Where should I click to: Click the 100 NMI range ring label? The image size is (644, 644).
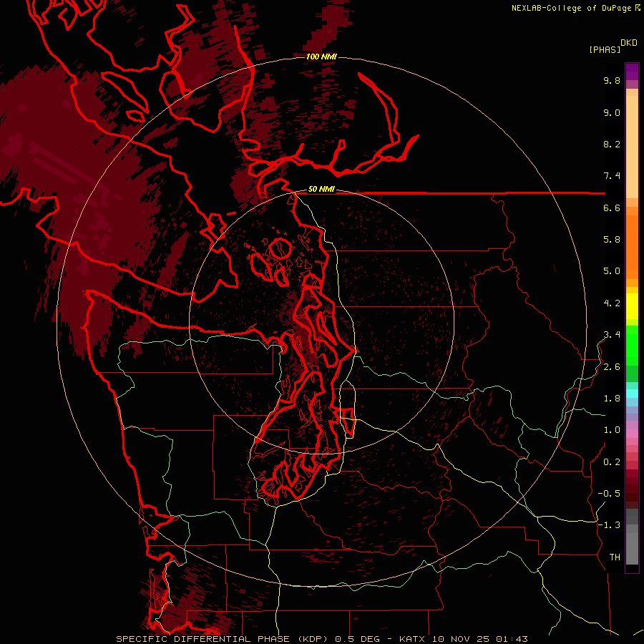321,57
